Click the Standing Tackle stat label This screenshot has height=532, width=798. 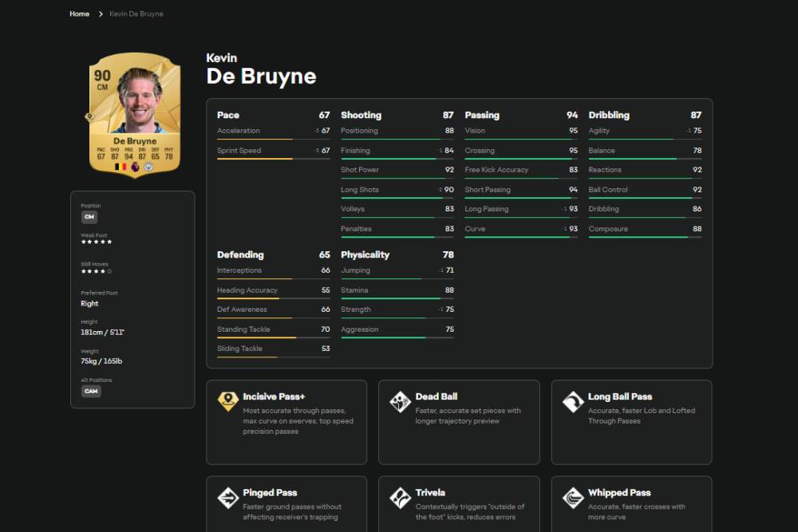[243, 329]
